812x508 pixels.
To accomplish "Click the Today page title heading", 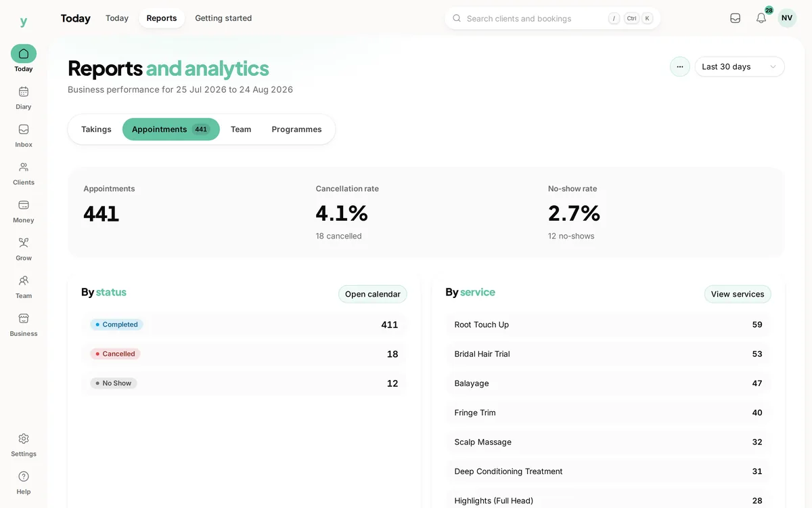I will point(75,18).
